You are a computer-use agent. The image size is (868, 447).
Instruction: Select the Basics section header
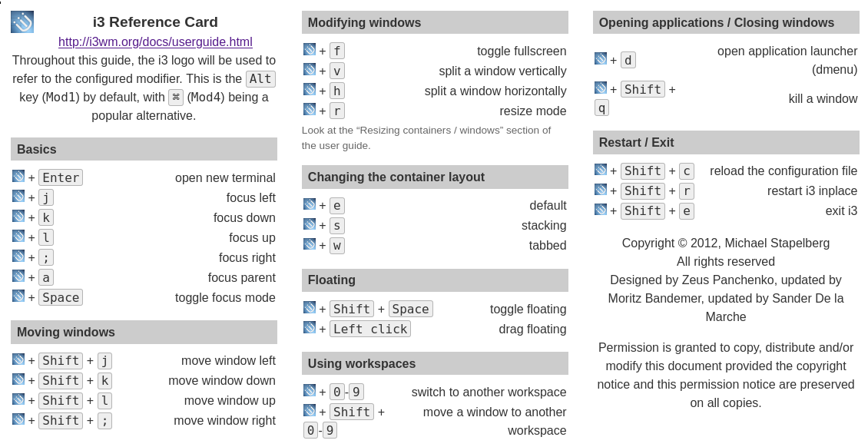[x=144, y=149]
